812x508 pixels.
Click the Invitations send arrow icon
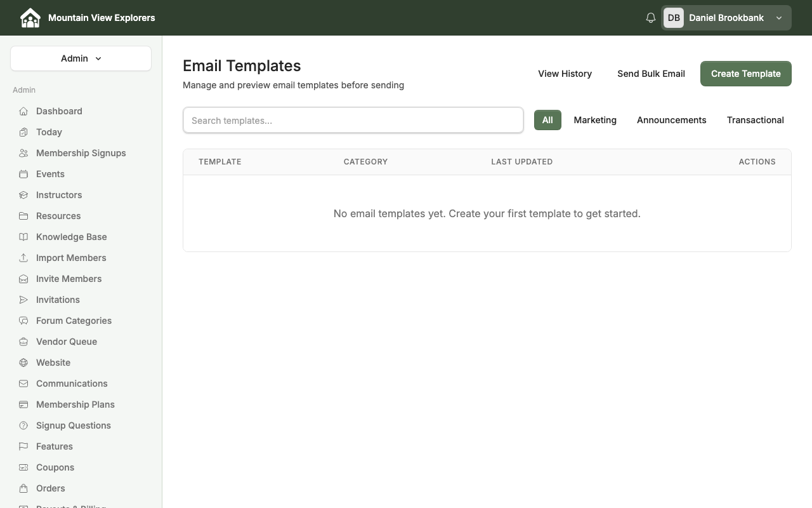(x=23, y=300)
